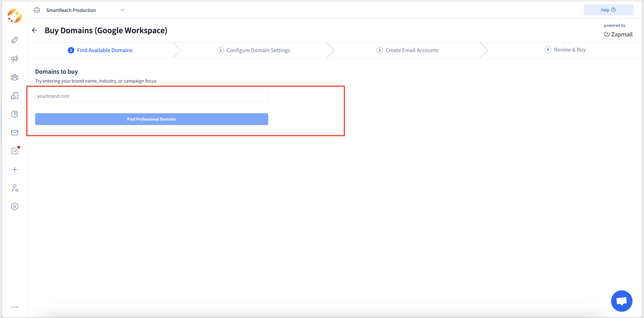The width and height of the screenshot is (644, 318).
Task: Open the people group prospects icon
Action: [14, 77]
